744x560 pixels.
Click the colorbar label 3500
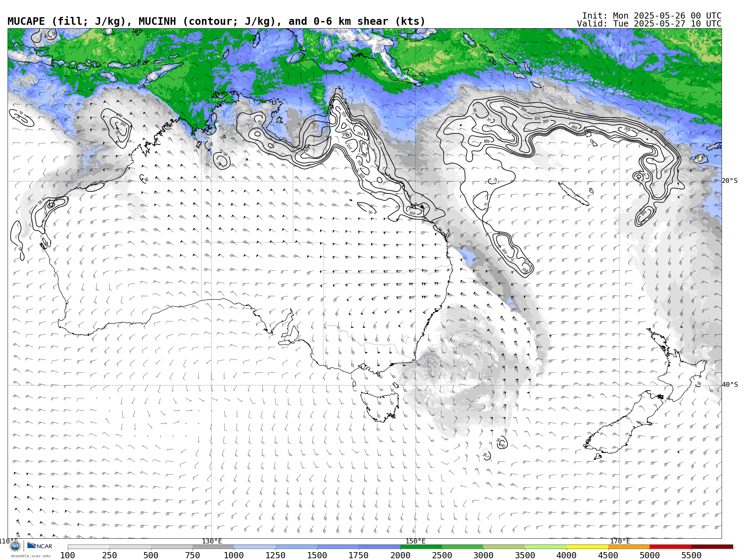[525, 556]
